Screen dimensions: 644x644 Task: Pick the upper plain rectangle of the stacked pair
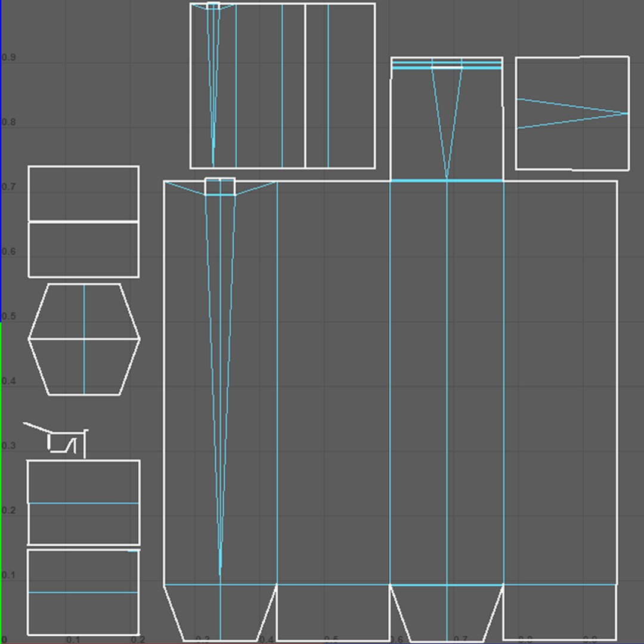pos(83,193)
